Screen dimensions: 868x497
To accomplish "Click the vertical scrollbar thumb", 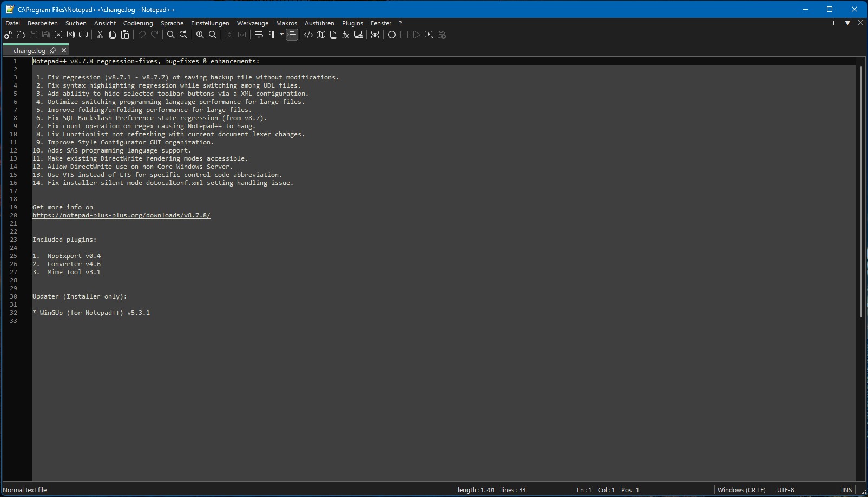I will (860, 191).
